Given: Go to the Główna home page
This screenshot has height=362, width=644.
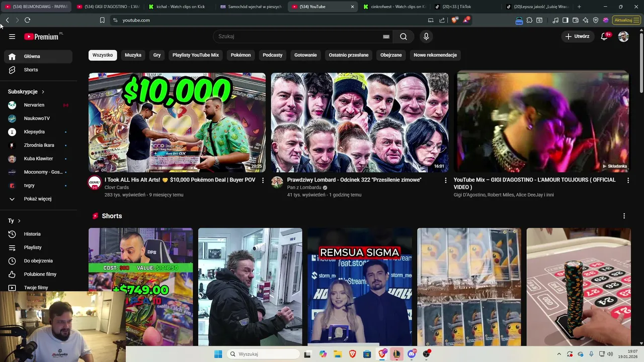Looking at the screenshot, I should pos(38,56).
